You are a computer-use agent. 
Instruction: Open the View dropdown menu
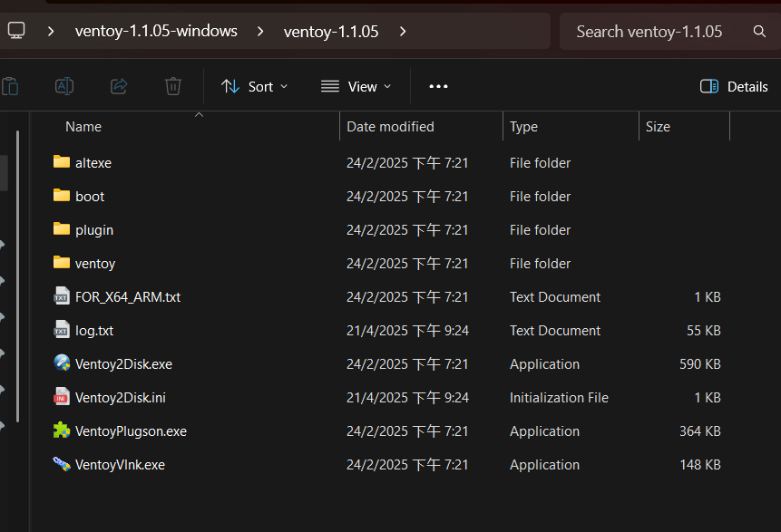click(x=356, y=87)
